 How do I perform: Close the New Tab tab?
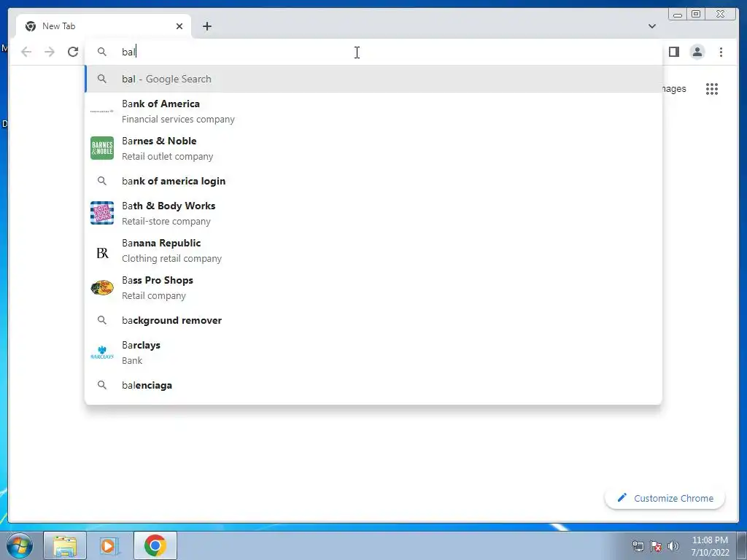tap(179, 26)
